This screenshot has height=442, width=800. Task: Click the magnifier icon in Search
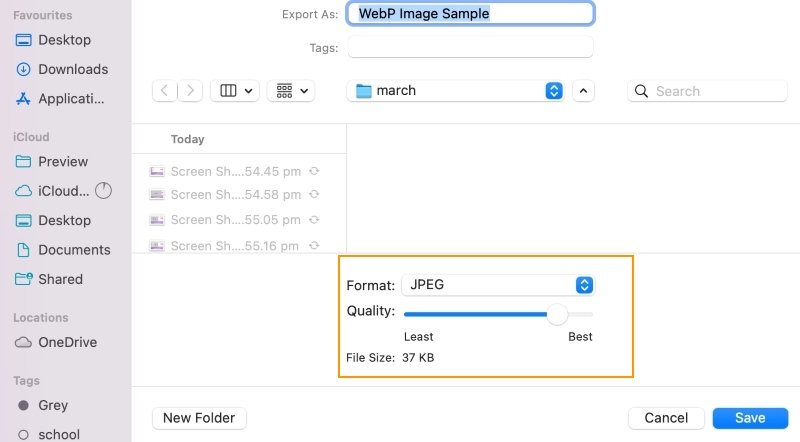pyautogui.click(x=641, y=91)
